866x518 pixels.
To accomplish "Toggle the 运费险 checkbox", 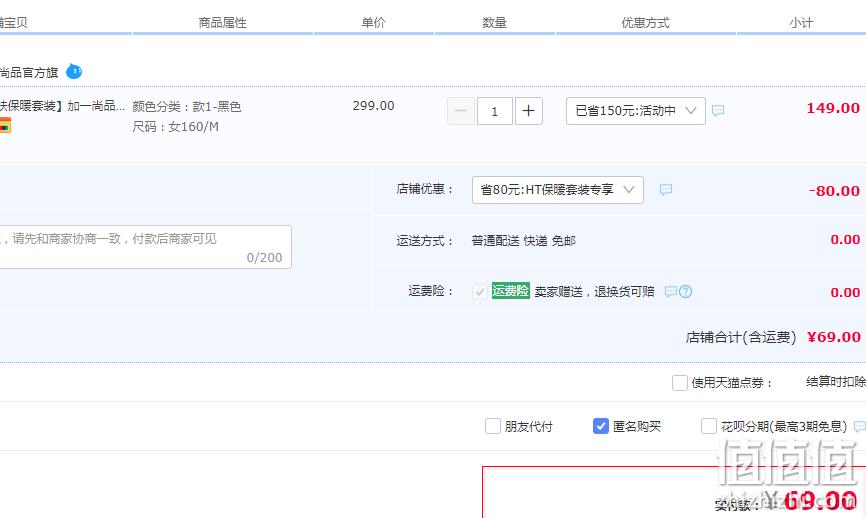I will (479, 292).
